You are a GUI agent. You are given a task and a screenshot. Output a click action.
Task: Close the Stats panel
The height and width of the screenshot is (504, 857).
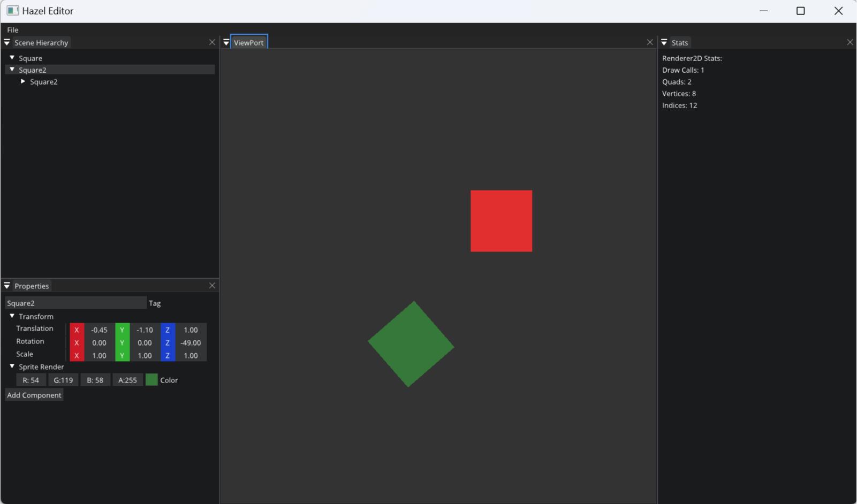click(x=850, y=42)
